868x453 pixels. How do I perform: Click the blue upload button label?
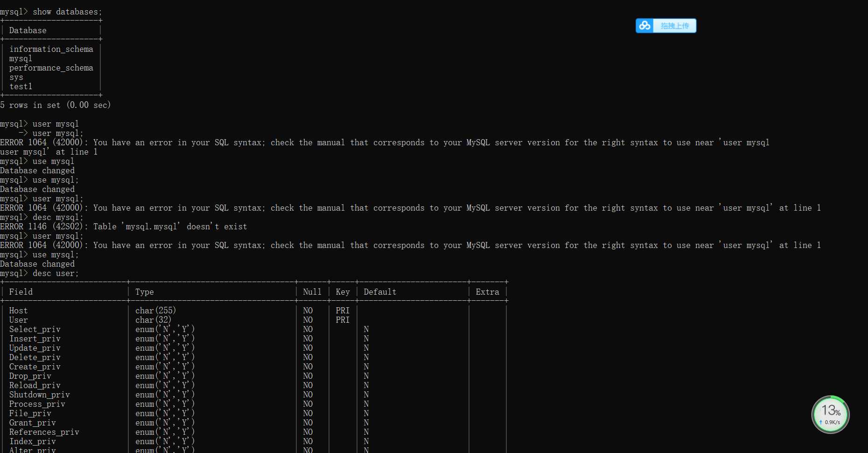point(675,26)
